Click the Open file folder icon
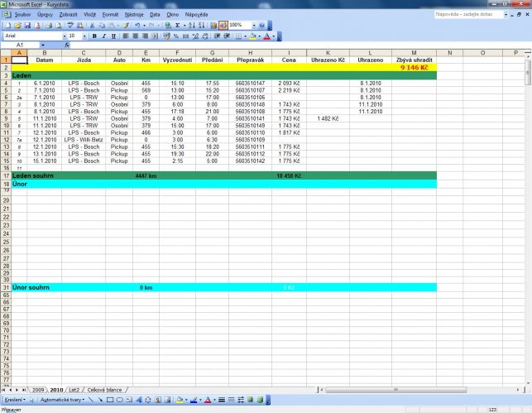This screenshot has height=413, width=532. (17, 26)
